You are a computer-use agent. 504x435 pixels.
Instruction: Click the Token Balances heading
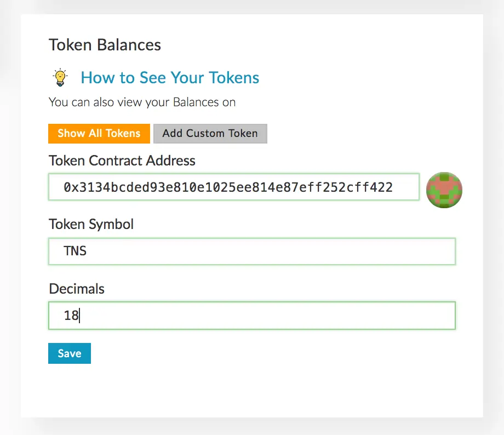coord(105,45)
